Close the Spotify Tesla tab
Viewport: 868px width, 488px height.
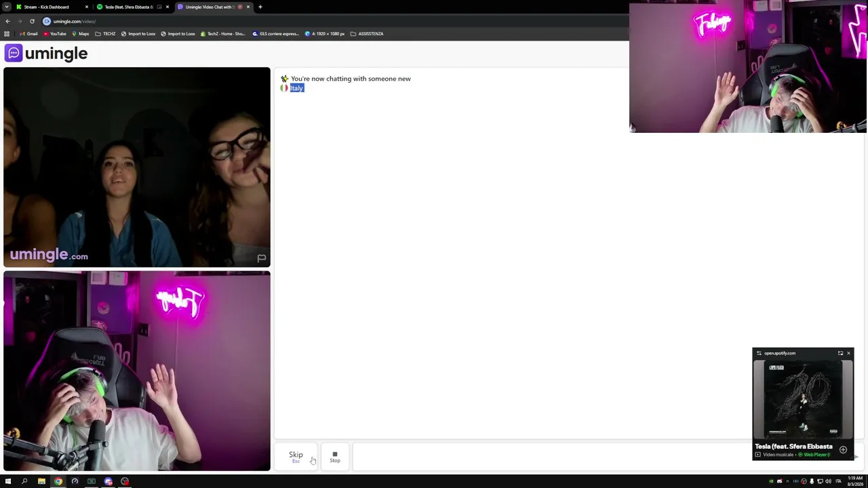[x=167, y=7]
